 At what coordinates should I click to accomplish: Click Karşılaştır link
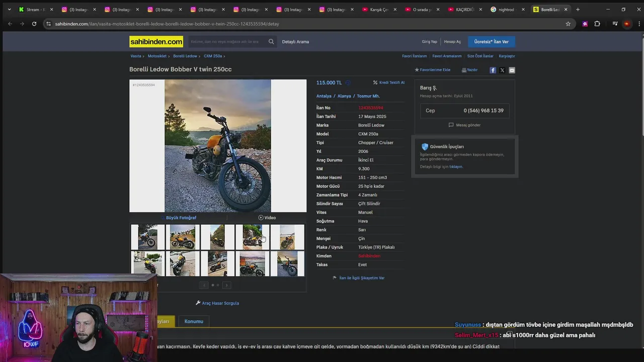pos(507,56)
